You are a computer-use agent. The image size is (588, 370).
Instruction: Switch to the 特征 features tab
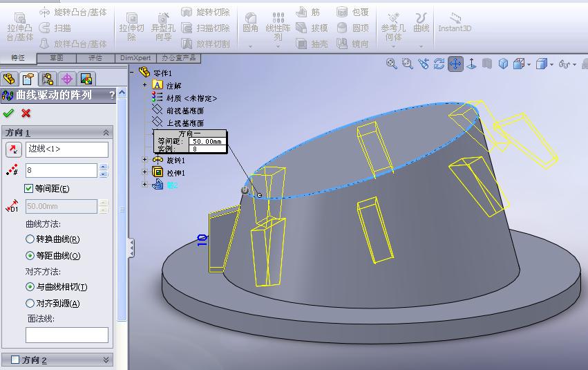[18, 58]
